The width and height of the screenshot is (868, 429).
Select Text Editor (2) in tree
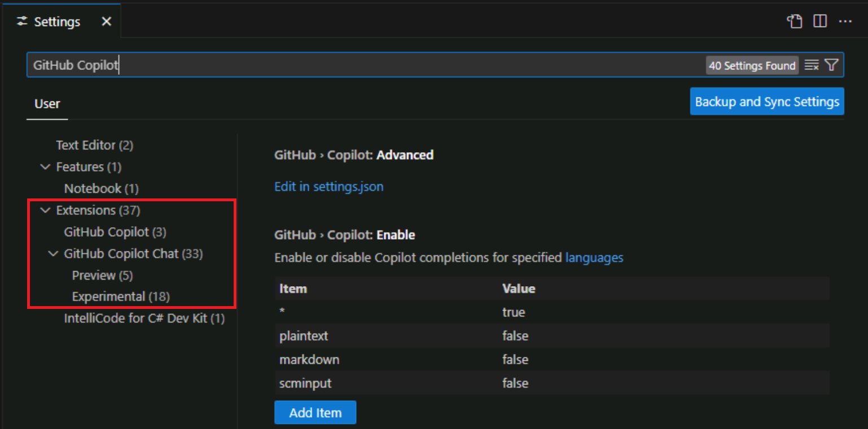click(94, 145)
